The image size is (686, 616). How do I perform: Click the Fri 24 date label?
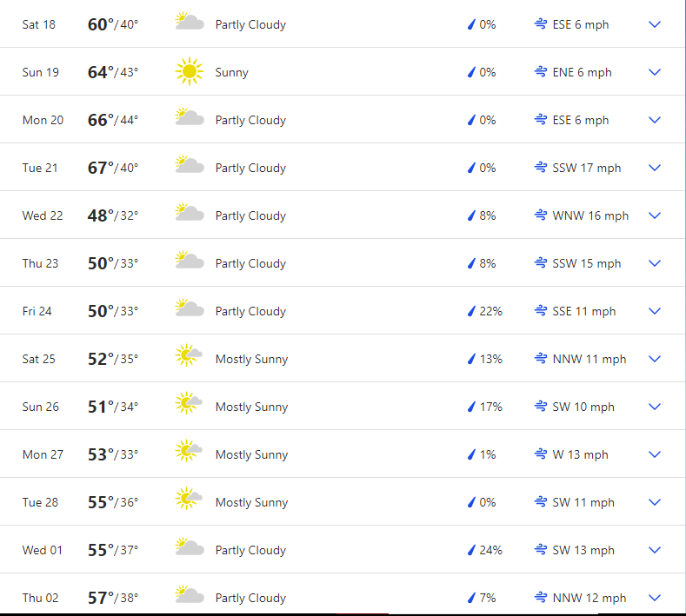(x=37, y=311)
